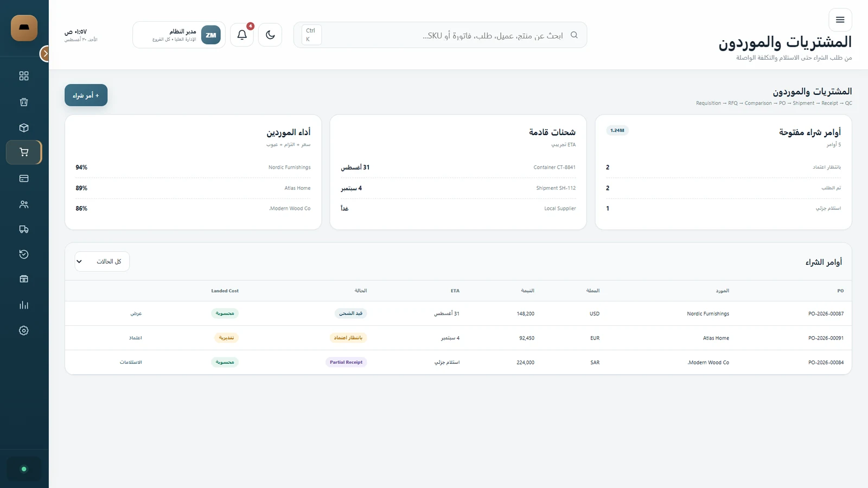The width and height of the screenshot is (868, 488).
Task: Click the PO column header
Action: point(840,291)
